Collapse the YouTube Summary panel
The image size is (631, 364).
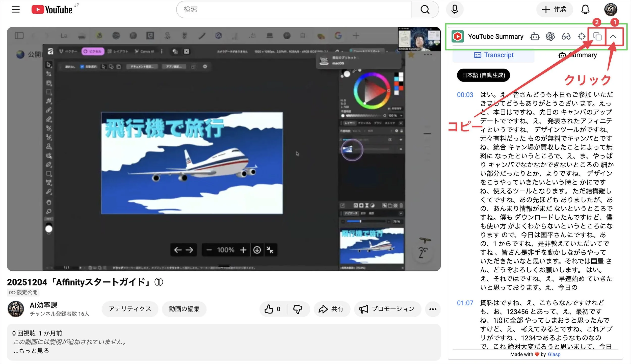pyautogui.click(x=613, y=37)
